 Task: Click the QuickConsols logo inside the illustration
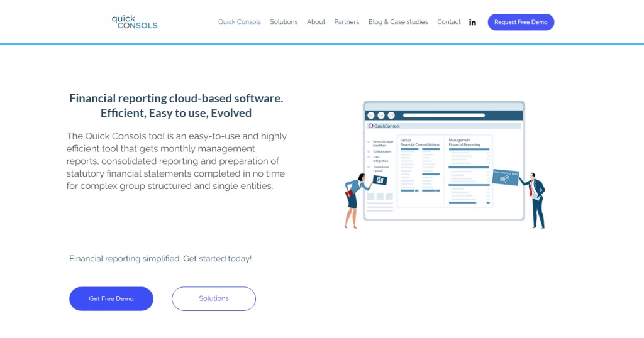pyautogui.click(x=384, y=126)
